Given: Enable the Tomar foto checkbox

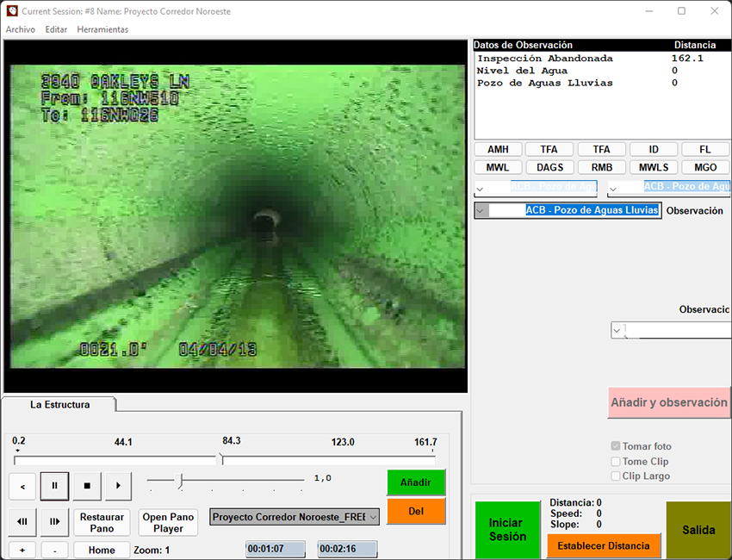Looking at the screenshot, I should [615, 446].
